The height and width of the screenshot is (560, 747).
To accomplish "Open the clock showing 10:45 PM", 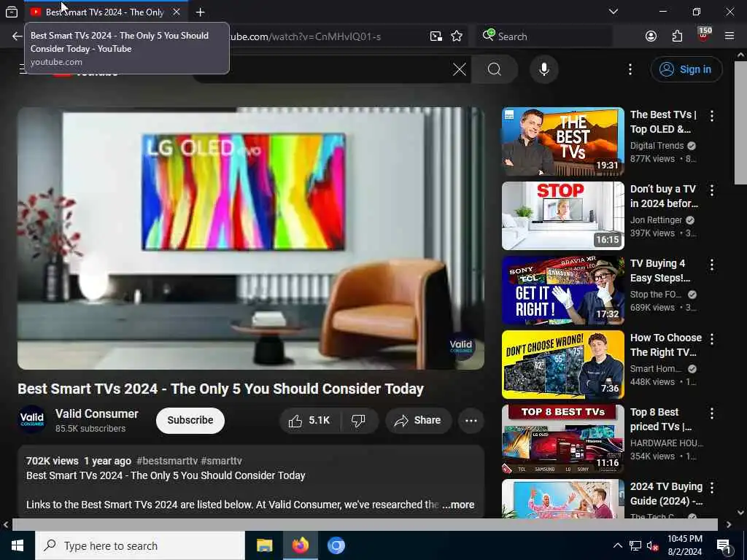I will [684, 545].
